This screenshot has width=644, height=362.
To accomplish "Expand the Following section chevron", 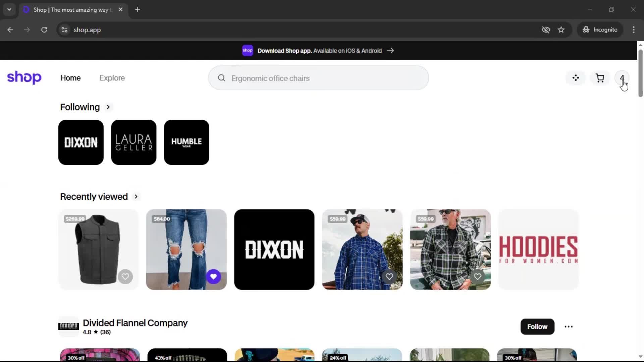I will (108, 107).
